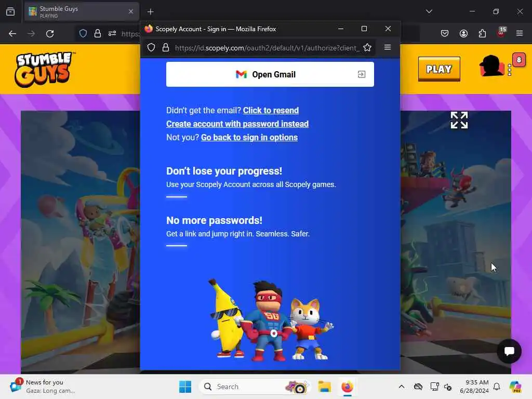Create account with password instead
This screenshot has width=532, height=399.
(237, 124)
